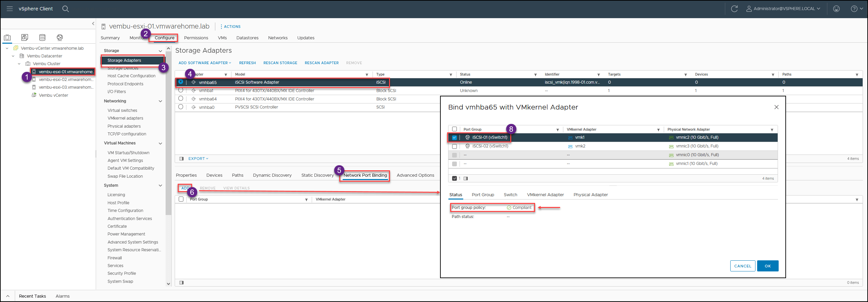This screenshot has width=868, height=302.
Task: Open Port Group tab in bind dialog
Action: coord(483,195)
